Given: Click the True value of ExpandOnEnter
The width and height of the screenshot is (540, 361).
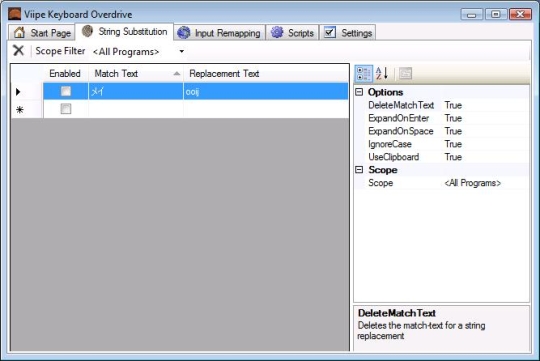Looking at the screenshot, I should click(453, 118).
